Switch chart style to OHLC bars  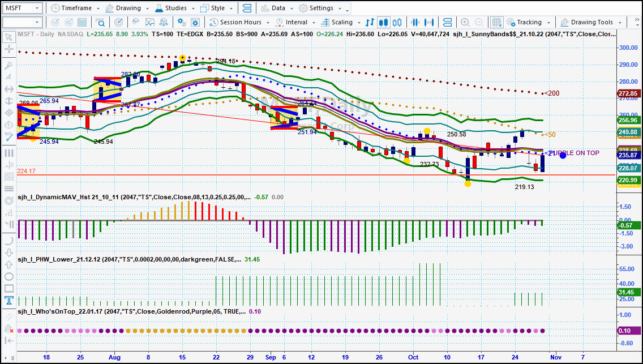[370, 22]
